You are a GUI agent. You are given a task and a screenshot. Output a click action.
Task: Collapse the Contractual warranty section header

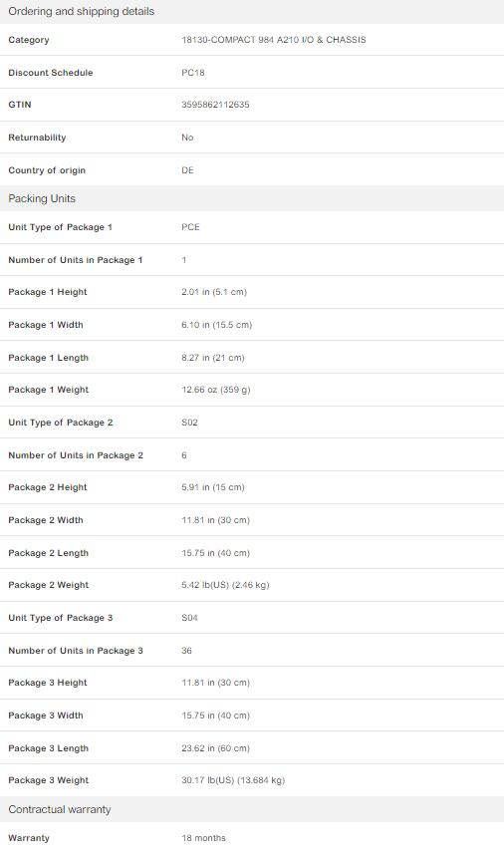coord(252,809)
